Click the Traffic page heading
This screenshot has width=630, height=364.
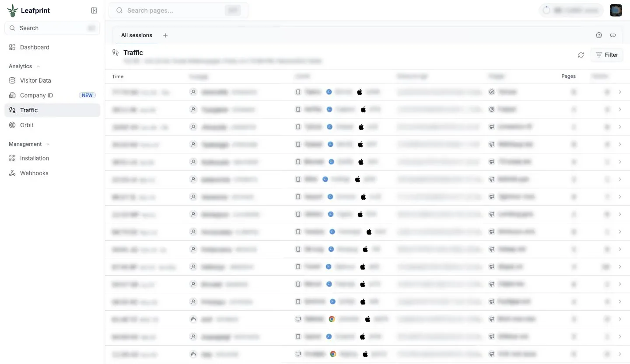tap(133, 53)
